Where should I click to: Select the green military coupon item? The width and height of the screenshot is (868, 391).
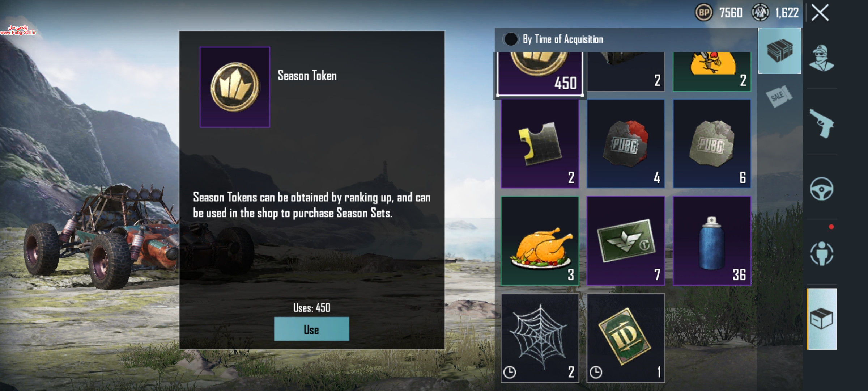coord(626,241)
